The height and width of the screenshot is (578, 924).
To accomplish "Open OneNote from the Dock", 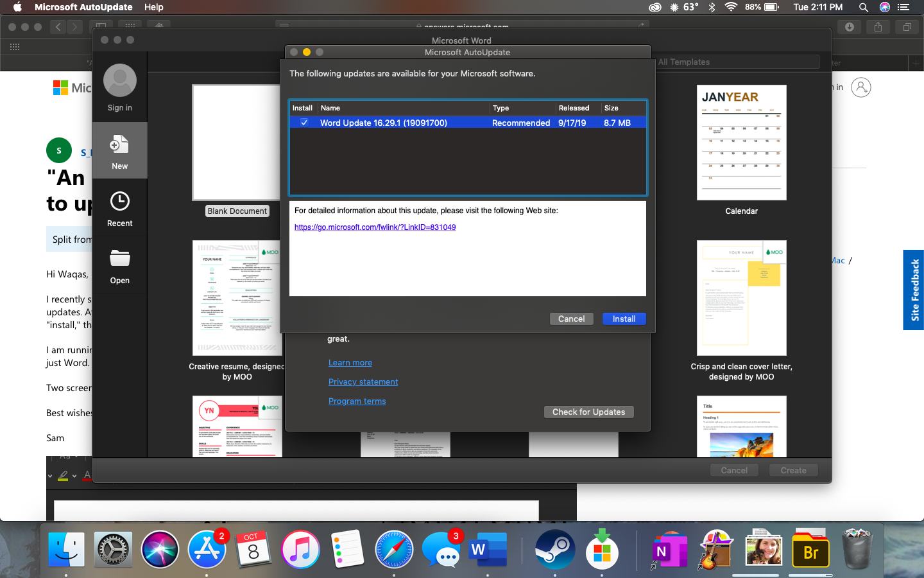I will [669, 551].
